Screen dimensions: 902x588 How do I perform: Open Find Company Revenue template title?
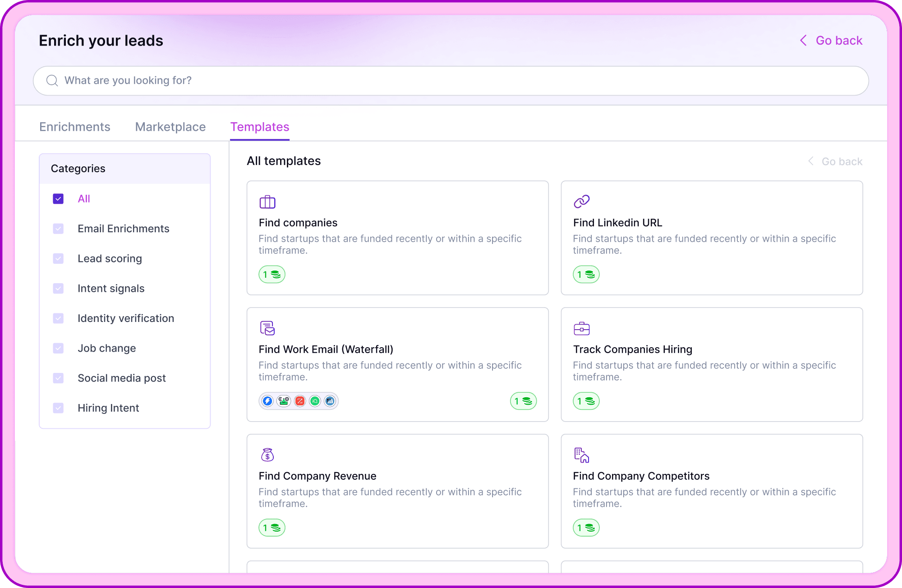pyautogui.click(x=318, y=476)
